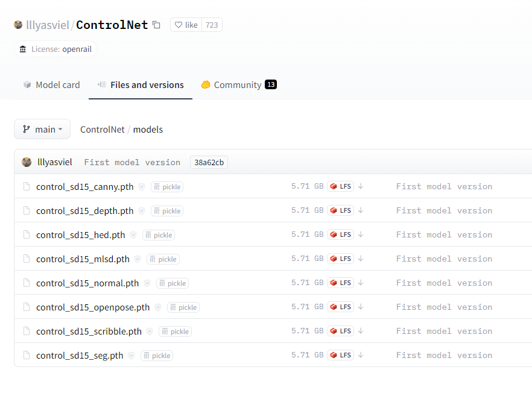Open control_sd15_seg.pth file
532x396 pixels.
pyautogui.click(x=80, y=356)
